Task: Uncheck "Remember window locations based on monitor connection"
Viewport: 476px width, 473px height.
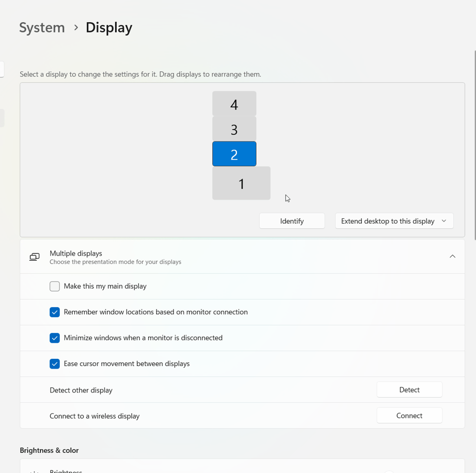Action: pos(55,312)
